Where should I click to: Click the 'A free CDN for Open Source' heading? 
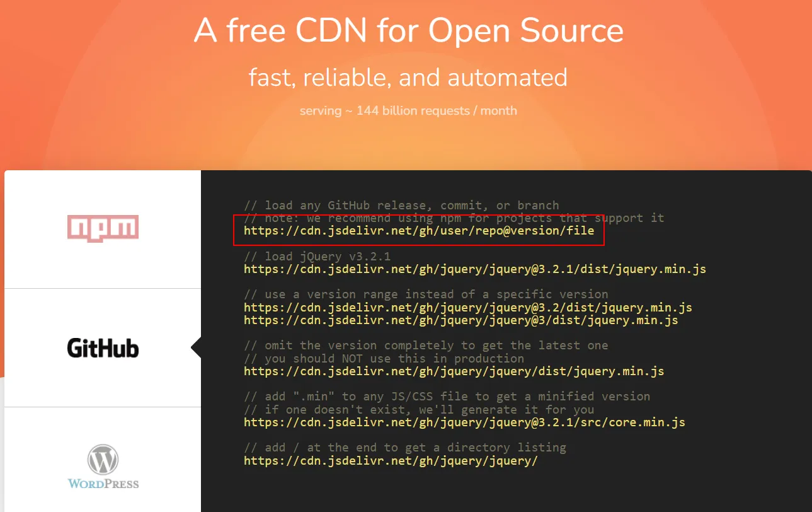point(409,30)
